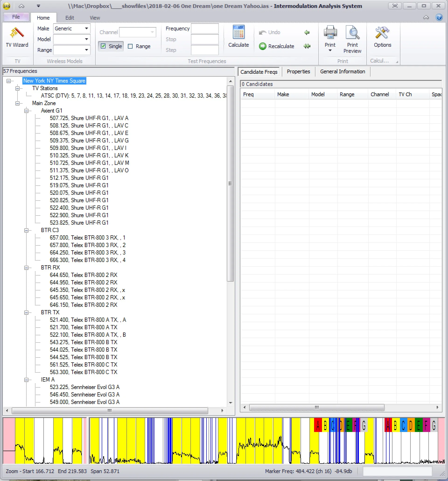Sort by the Freq column header
This screenshot has width=448, height=481.
click(257, 94)
